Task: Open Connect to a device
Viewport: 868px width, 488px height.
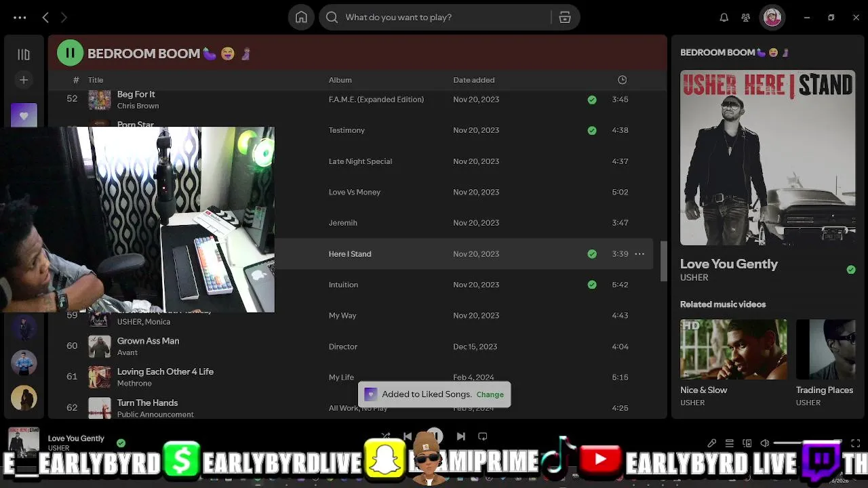Action: (747, 443)
